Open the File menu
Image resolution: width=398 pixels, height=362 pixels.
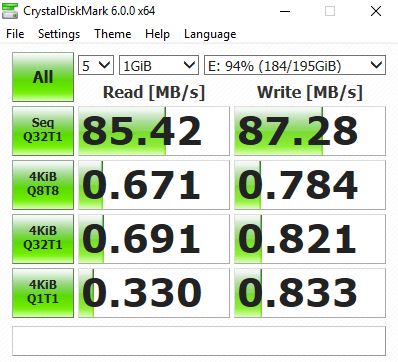(x=15, y=34)
